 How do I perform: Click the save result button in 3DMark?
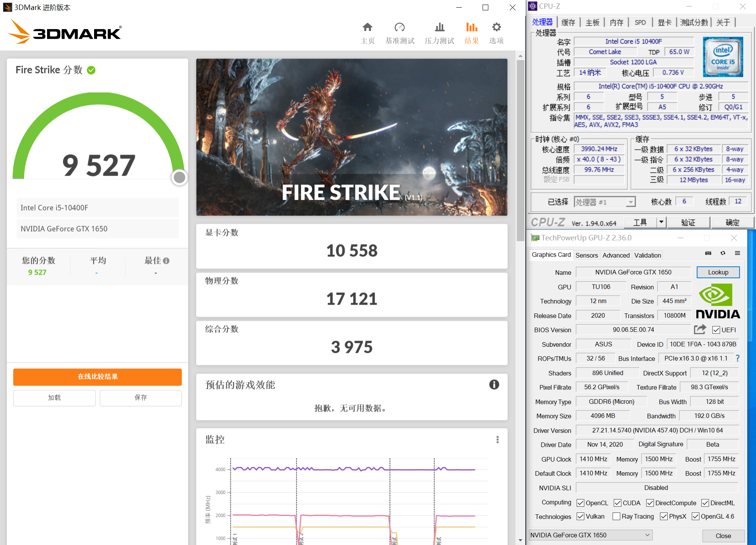tap(141, 398)
